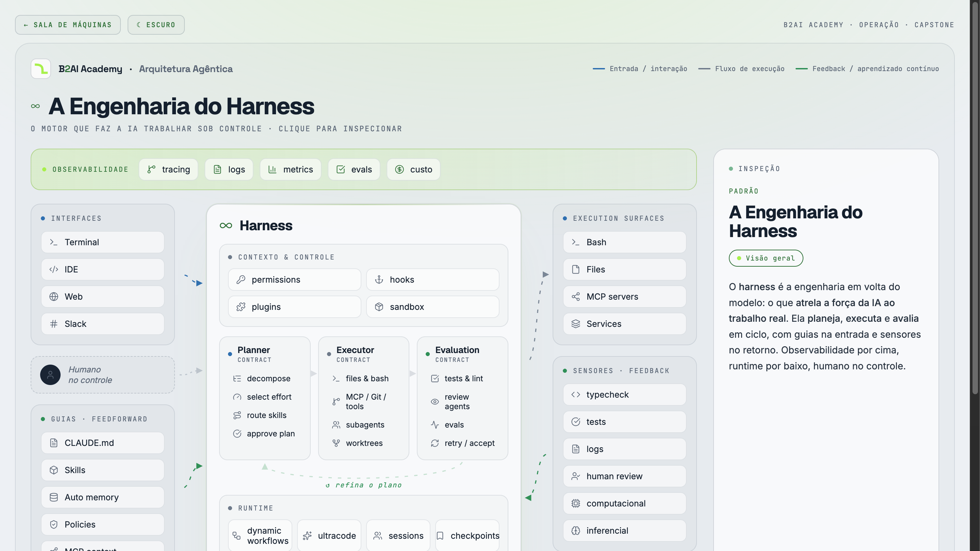The width and height of the screenshot is (980, 551).
Task: Click Fluxo de execução legend entry
Action: pos(741,69)
